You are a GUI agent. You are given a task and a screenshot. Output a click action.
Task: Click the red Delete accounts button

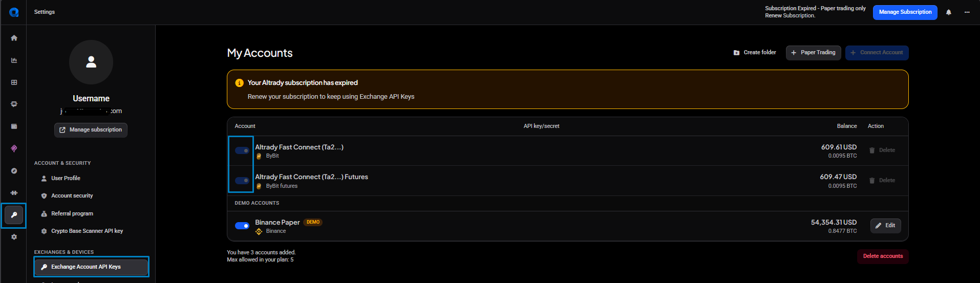pos(883,256)
